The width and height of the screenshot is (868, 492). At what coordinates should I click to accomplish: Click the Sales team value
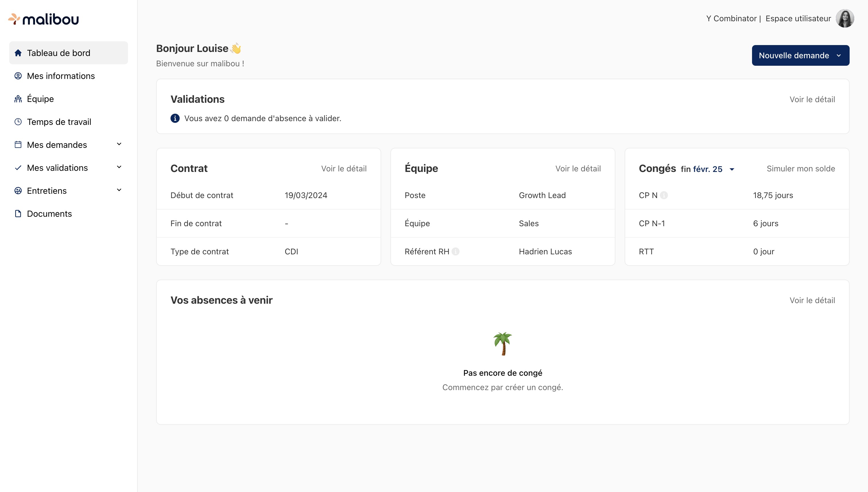529,223
